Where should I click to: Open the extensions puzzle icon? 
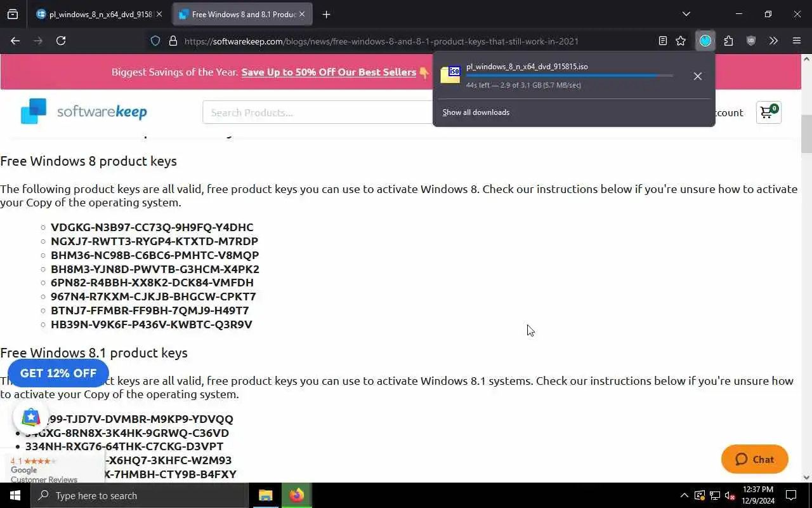click(728, 41)
